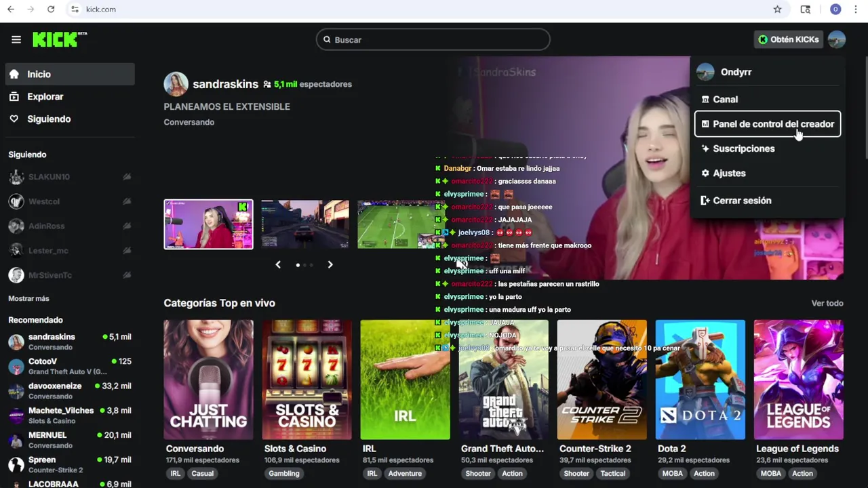Click Lester_mc offline status icon
The width and height of the screenshot is (868, 488).
(127, 251)
